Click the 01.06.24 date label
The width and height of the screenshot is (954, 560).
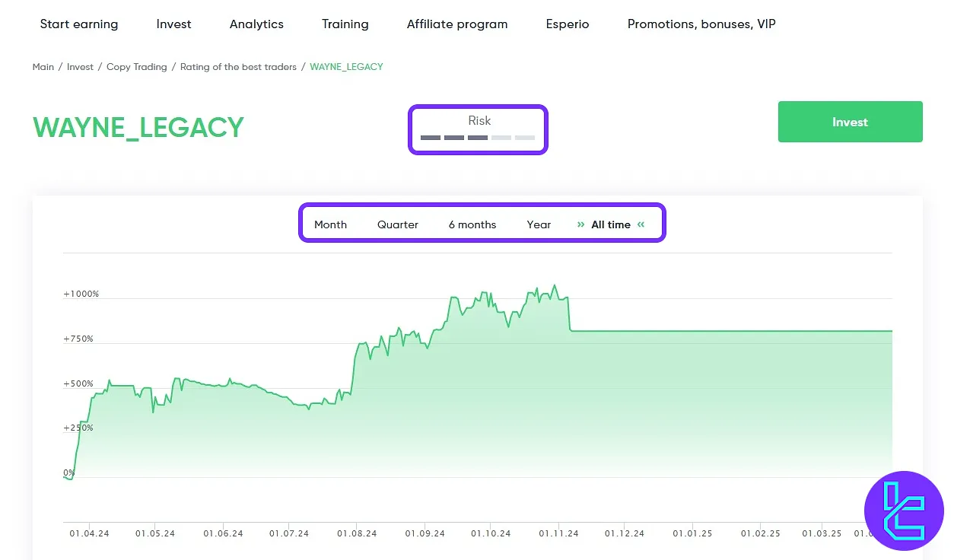223,533
